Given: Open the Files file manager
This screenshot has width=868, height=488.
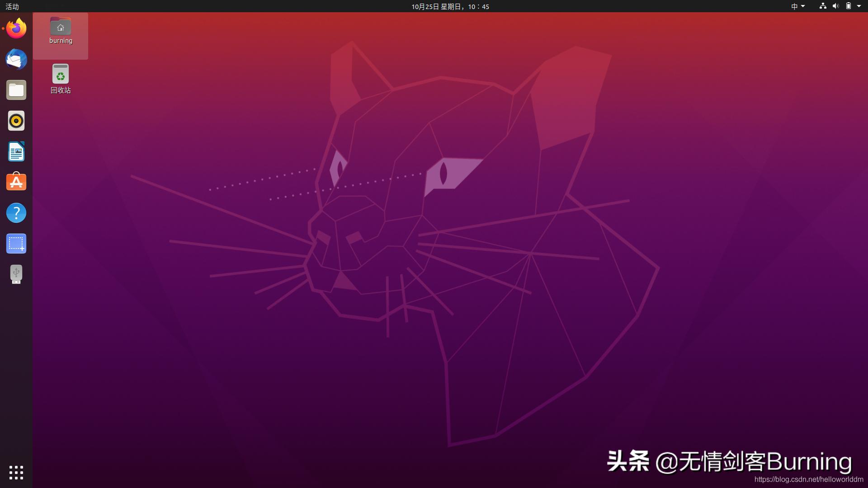Looking at the screenshot, I should pos(16,90).
